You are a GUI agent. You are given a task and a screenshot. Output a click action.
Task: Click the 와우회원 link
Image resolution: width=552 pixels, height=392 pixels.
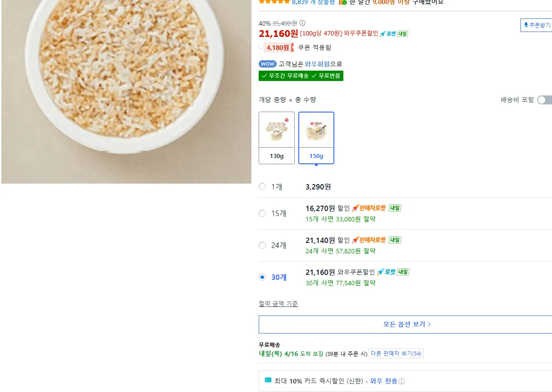317,64
